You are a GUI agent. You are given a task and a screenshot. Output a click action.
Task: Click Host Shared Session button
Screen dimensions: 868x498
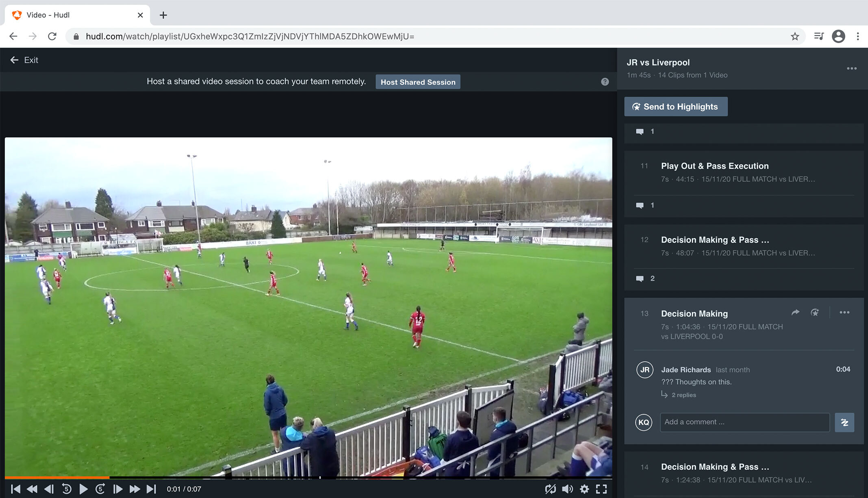pos(418,82)
